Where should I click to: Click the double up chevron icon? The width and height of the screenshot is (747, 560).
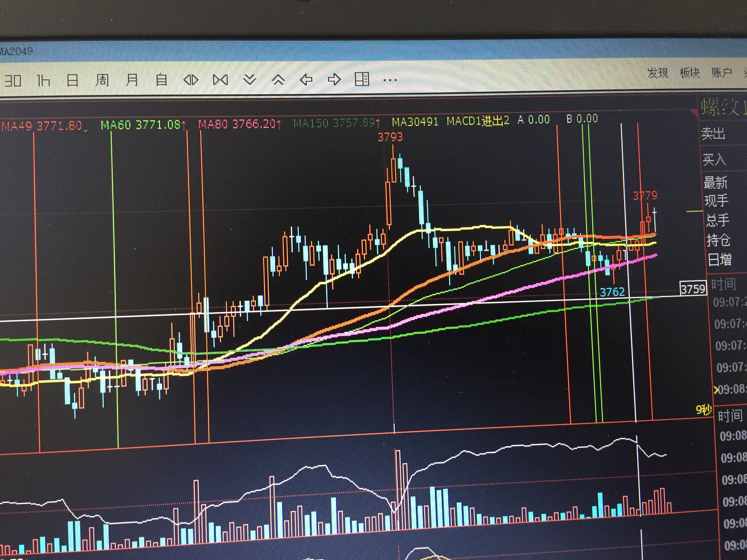tap(278, 80)
